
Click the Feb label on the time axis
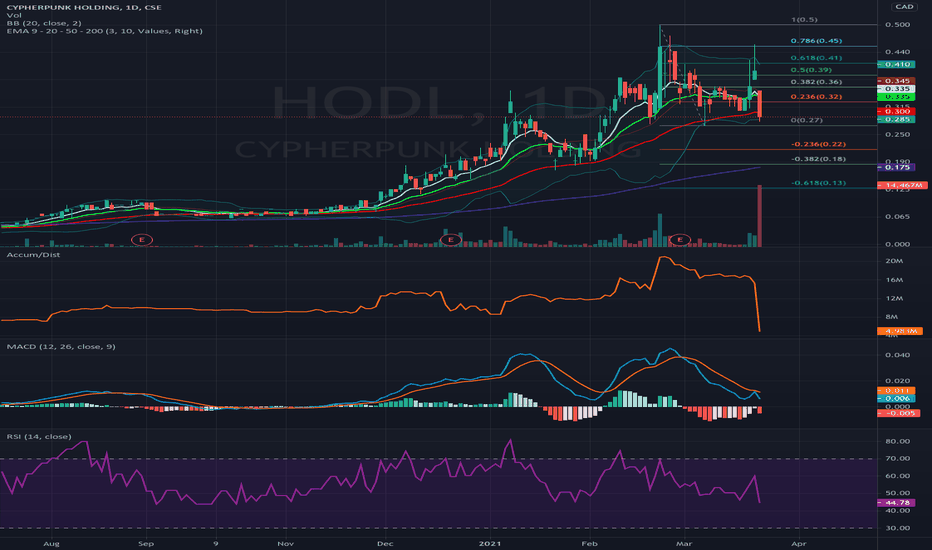[589, 544]
